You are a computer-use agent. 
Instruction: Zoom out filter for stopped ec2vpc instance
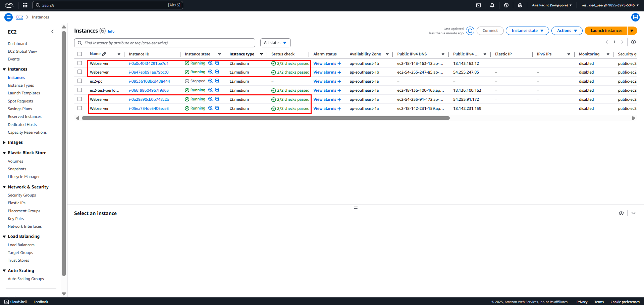pos(217,81)
